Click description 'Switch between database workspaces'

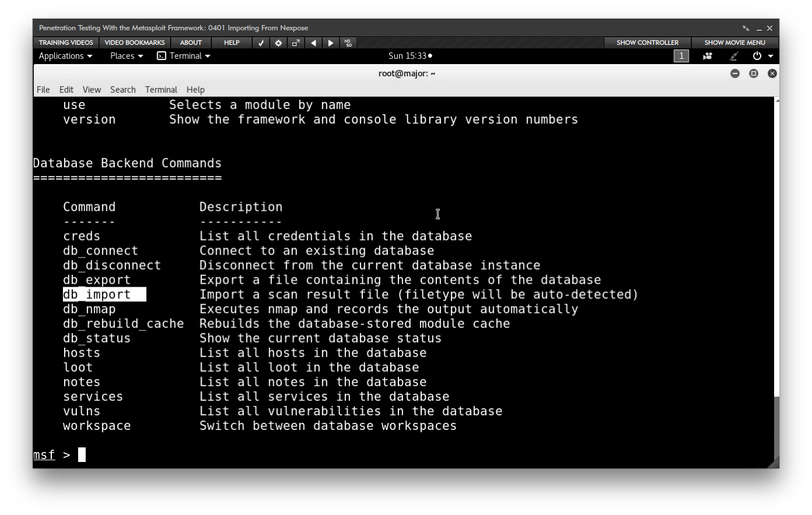[328, 425]
